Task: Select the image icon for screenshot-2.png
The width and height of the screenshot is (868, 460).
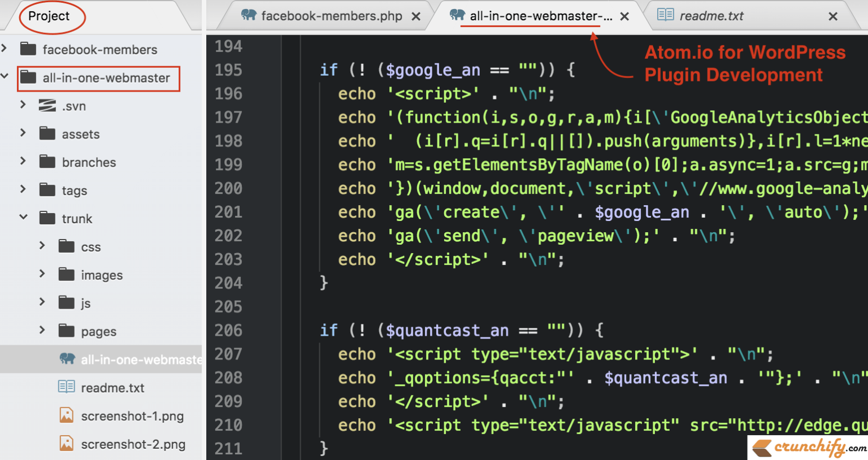Action: (66, 444)
